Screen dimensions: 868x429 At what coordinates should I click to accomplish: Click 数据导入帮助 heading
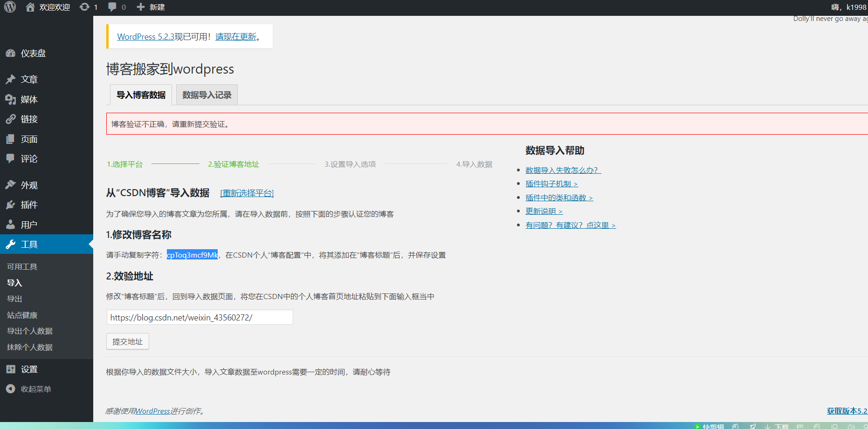[555, 150]
